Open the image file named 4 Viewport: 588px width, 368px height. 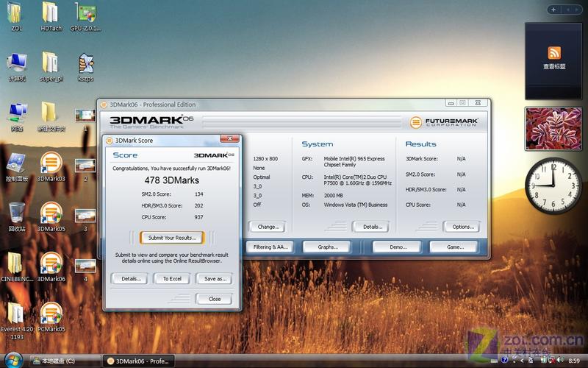pos(85,270)
